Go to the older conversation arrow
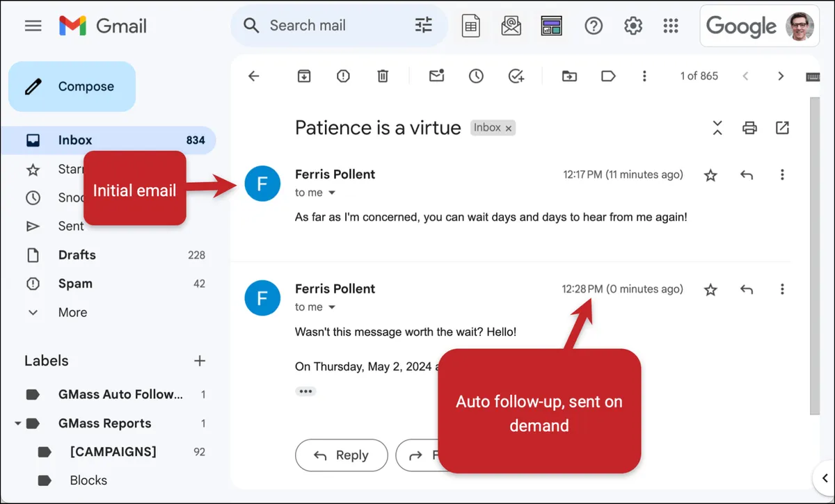The width and height of the screenshot is (835, 504). coord(781,76)
